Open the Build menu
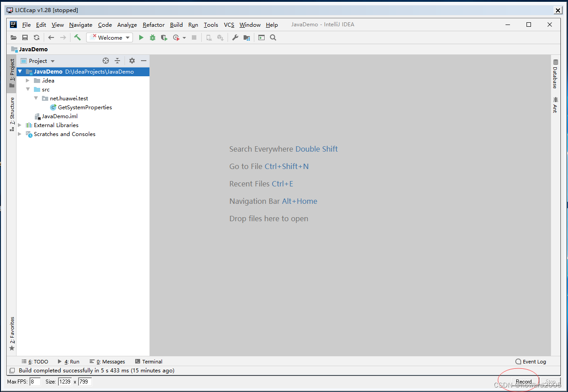 click(x=176, y=25)
